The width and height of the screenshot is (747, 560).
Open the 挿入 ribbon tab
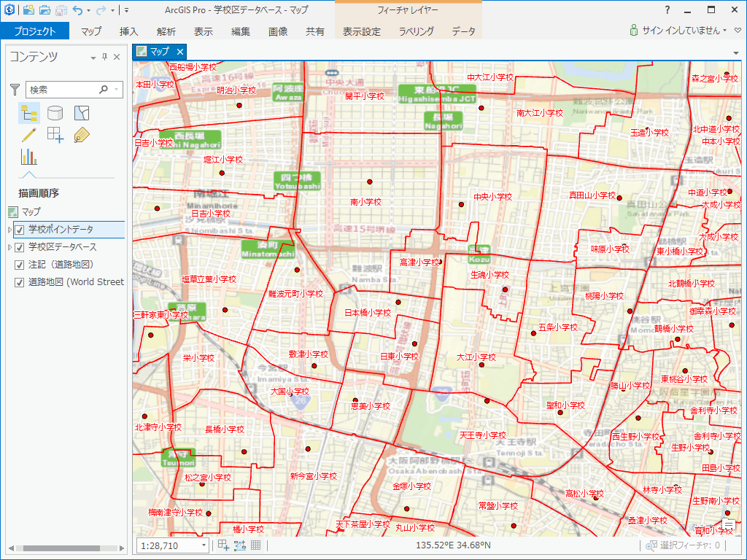coord(128,31)
